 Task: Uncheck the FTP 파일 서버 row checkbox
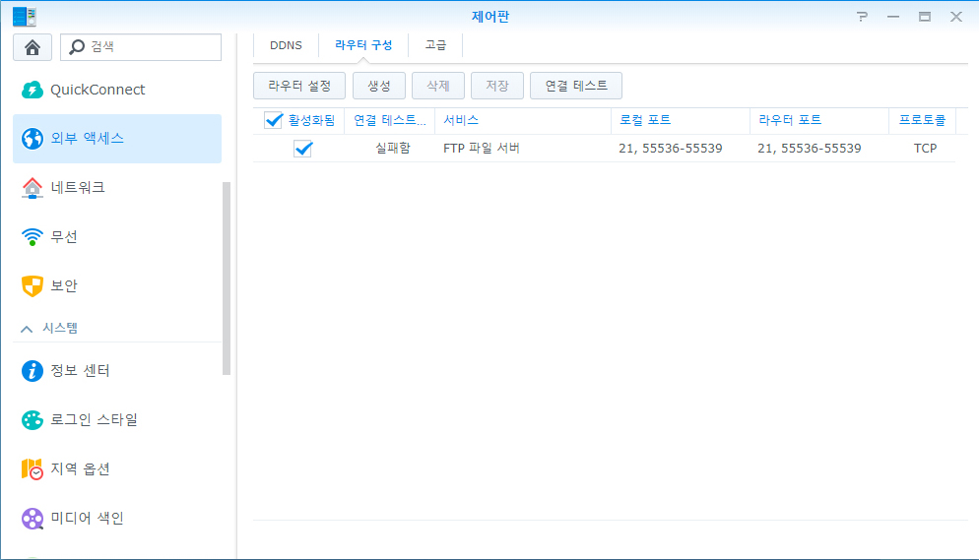302,149
